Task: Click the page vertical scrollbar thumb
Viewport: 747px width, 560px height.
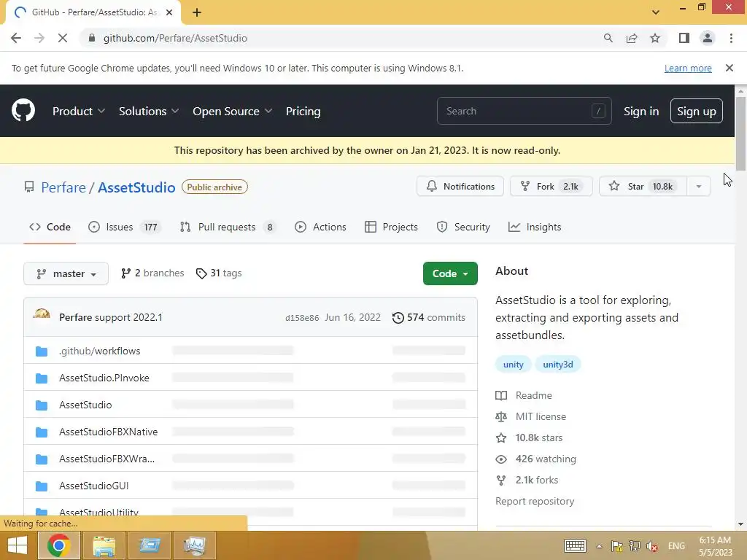Action: point(740,133)
